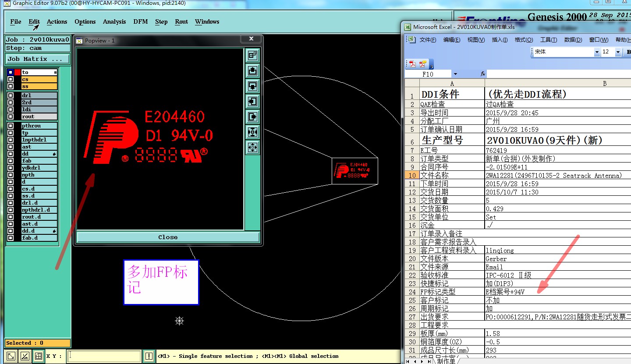Open the Rout menu
This screenshot has height=364, width=631.
[x=181, y=21]
